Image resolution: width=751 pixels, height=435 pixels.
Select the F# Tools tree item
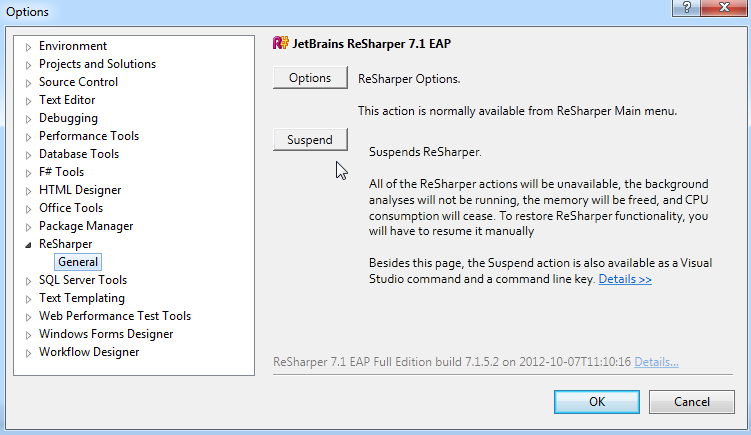[61, 172]
